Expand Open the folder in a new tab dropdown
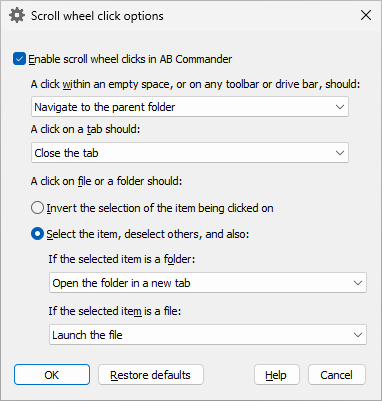Viewport: 382px width, 401px height. (x=208, y=283)
